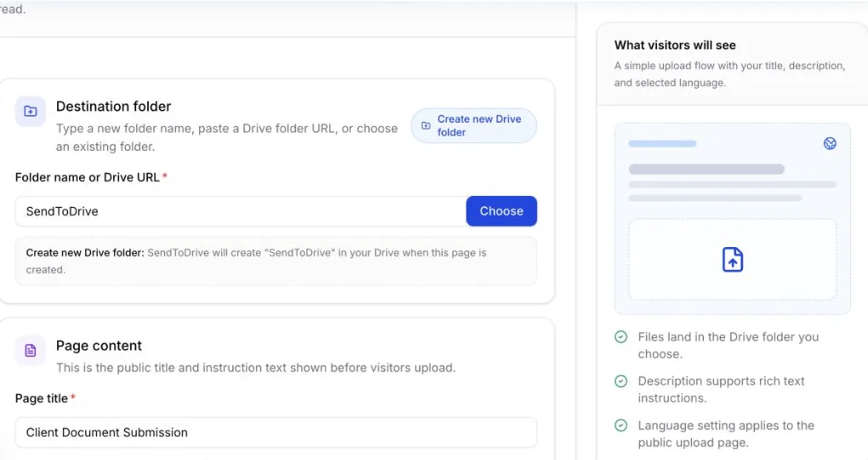This screenshot has width=868, height=460.
Task: Click the blue Choose button
Action: pos(501,211)
